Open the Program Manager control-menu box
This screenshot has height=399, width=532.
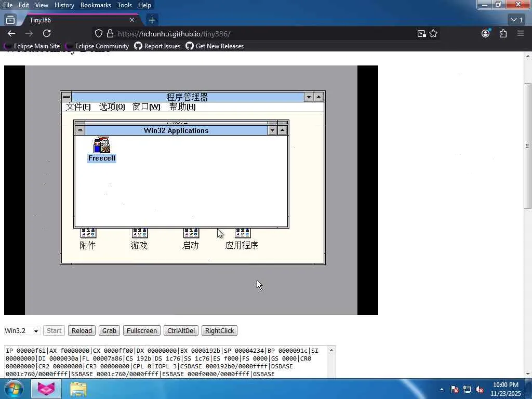tap(66, 97)
